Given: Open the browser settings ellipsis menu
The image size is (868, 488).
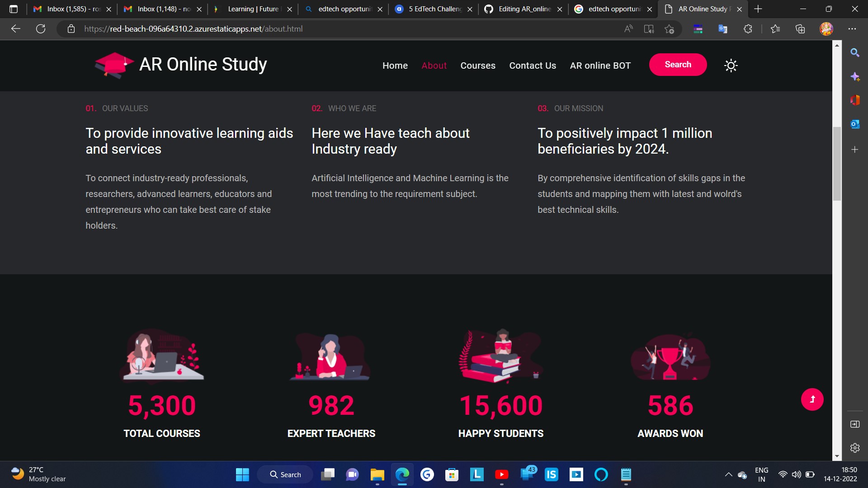Looking at the screenshot, I should click(x=853, y=28).
